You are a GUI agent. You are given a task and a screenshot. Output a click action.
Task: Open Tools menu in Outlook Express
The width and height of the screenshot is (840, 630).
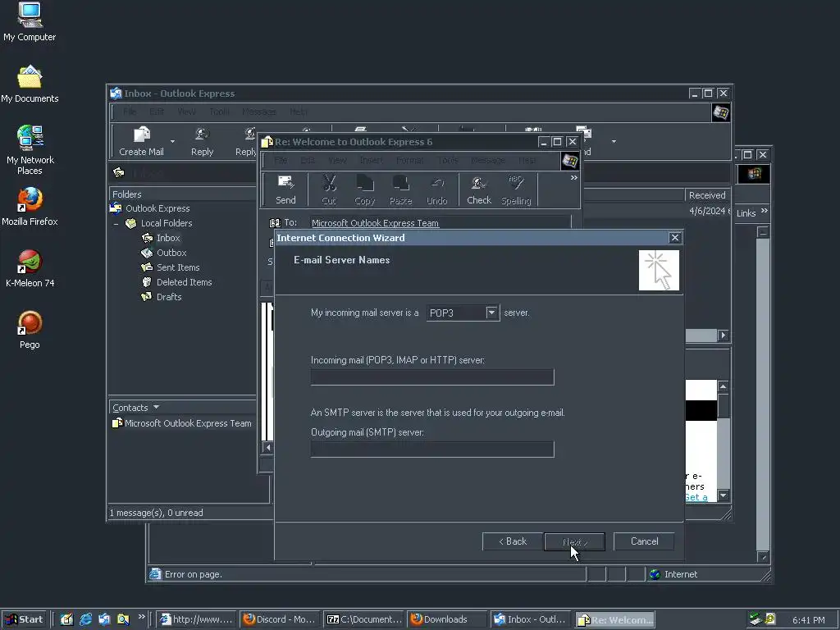[219, 112]
